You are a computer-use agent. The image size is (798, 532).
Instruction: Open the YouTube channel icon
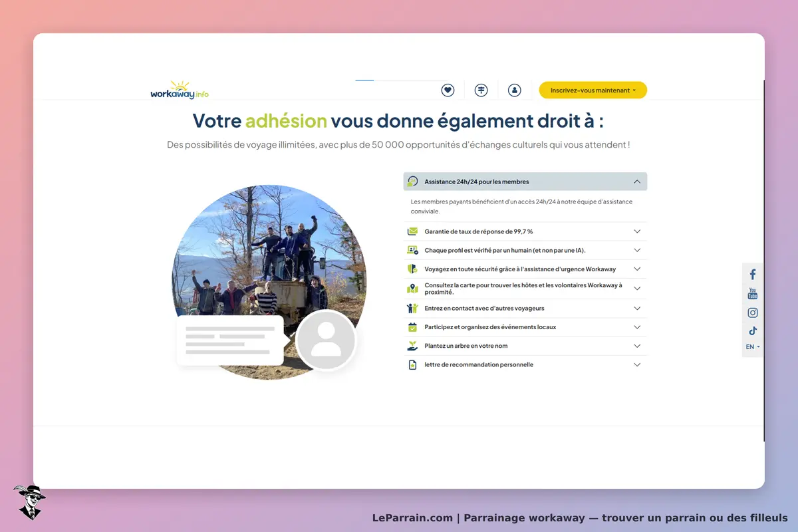tap(753, 293)
